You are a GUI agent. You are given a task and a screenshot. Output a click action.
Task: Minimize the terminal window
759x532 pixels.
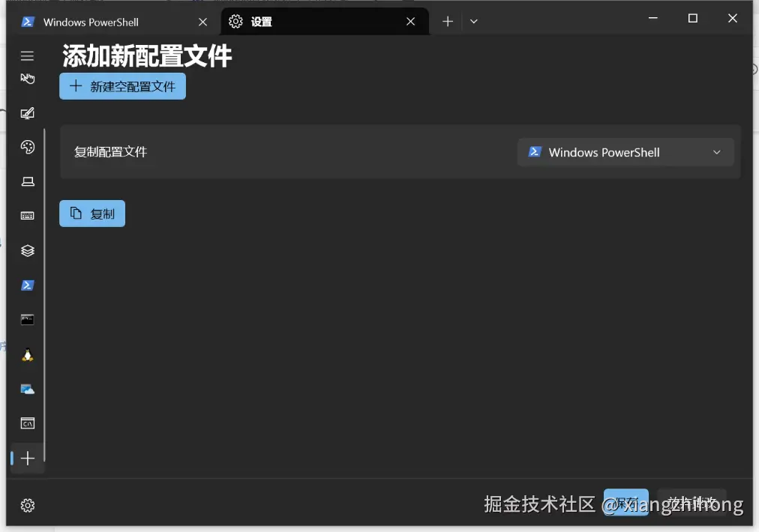653,19
